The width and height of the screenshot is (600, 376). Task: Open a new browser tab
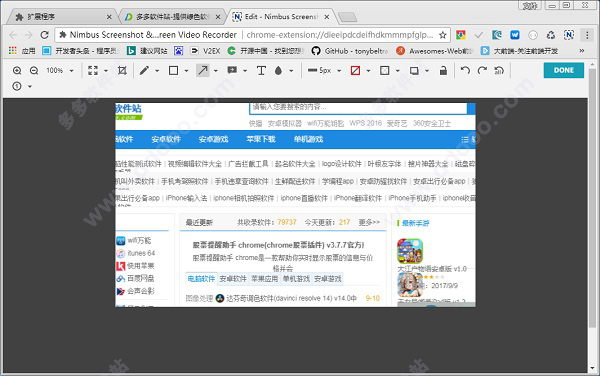[x=347, y=17]
